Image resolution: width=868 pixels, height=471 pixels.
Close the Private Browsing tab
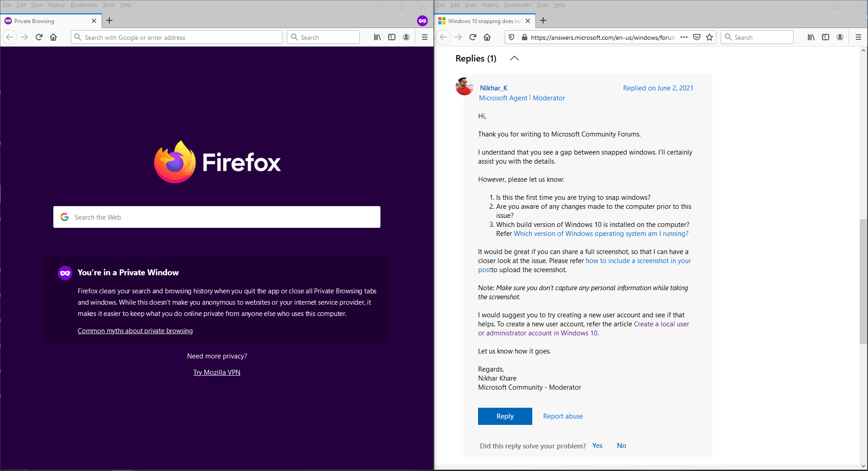94,21
